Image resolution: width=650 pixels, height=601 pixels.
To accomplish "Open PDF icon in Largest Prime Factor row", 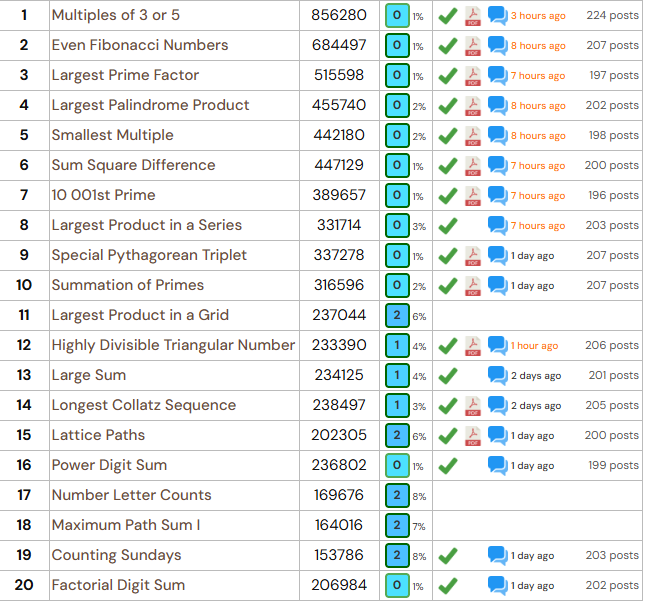I will pyautogui.click(x=473, y=76).
